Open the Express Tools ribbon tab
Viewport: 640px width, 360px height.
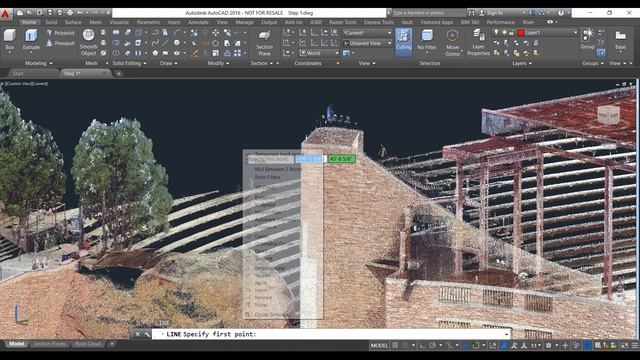(x=379, y=22)
